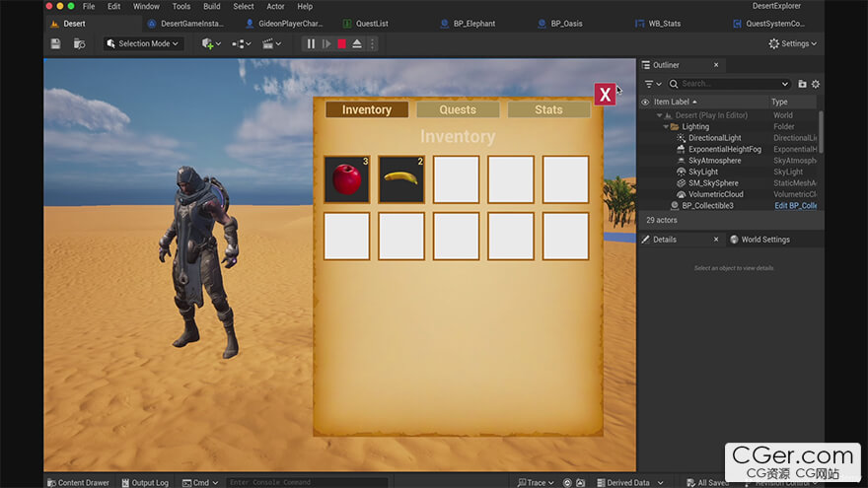The width and height of the screenshot is (868, 488).
Task: Open the Cmd console type dropdown
Action: tap(200, 482)
